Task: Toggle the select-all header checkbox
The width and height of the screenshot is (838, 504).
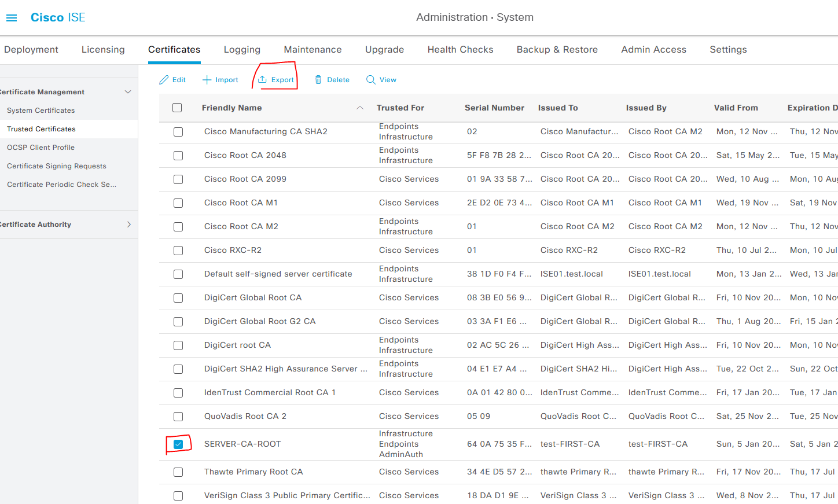Action: click(x=177, y=108)
